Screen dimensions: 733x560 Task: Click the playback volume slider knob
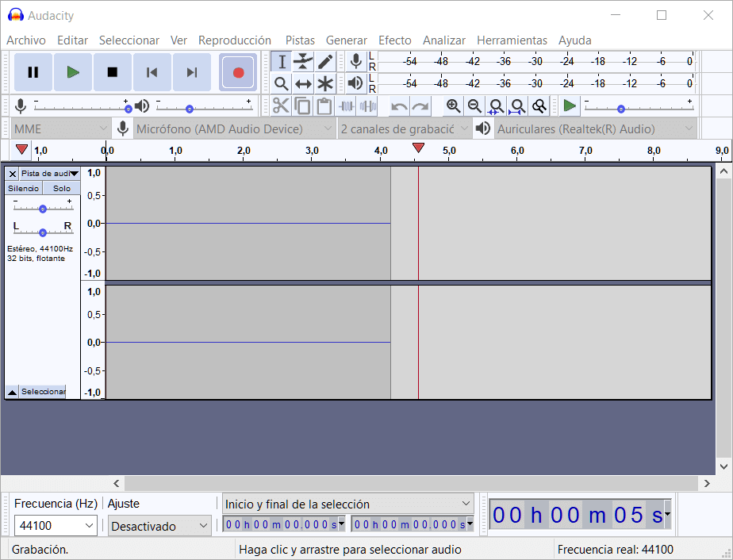(190, 109)
